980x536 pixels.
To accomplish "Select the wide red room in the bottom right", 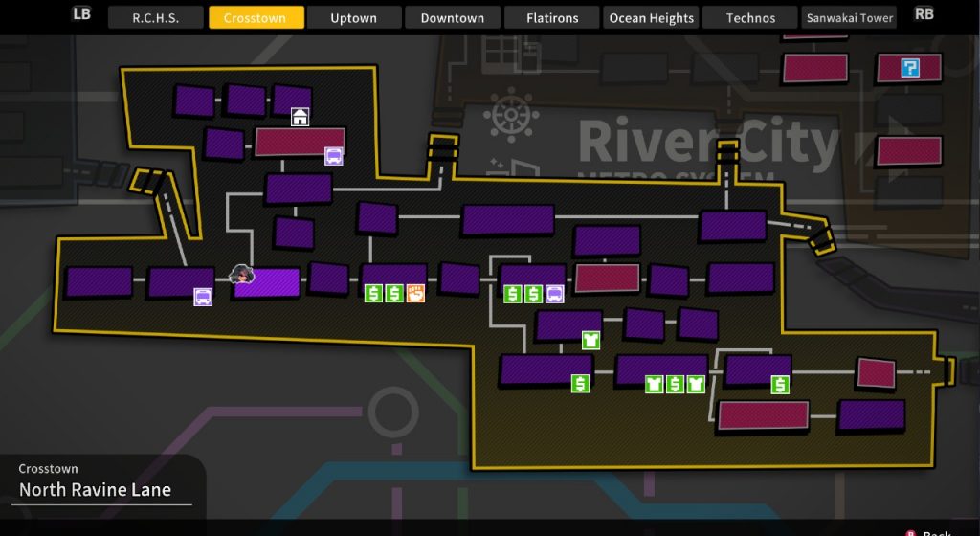I will [763, 415].
